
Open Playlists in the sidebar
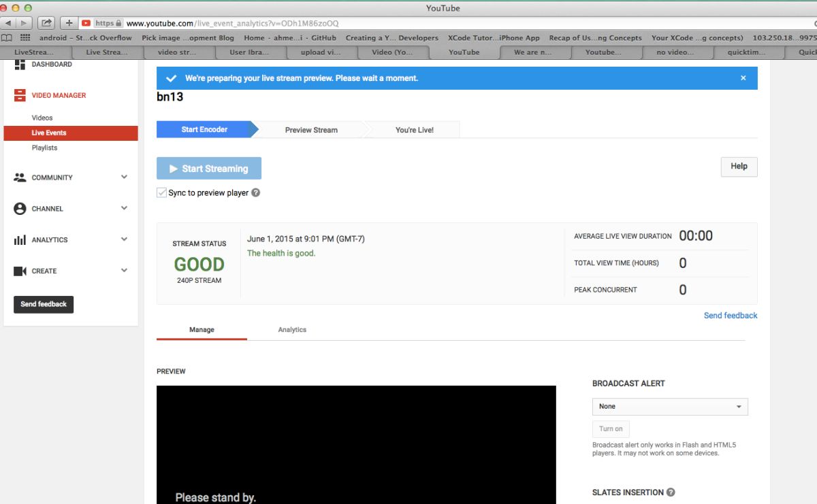click(44, 148)
